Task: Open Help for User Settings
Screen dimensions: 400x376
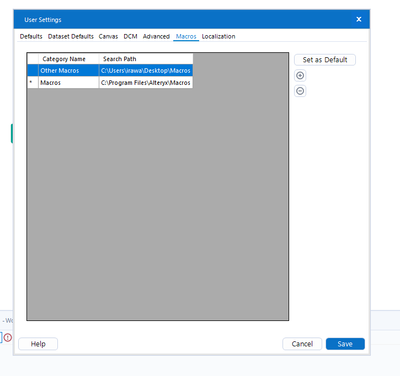Action: coord(38,344)
